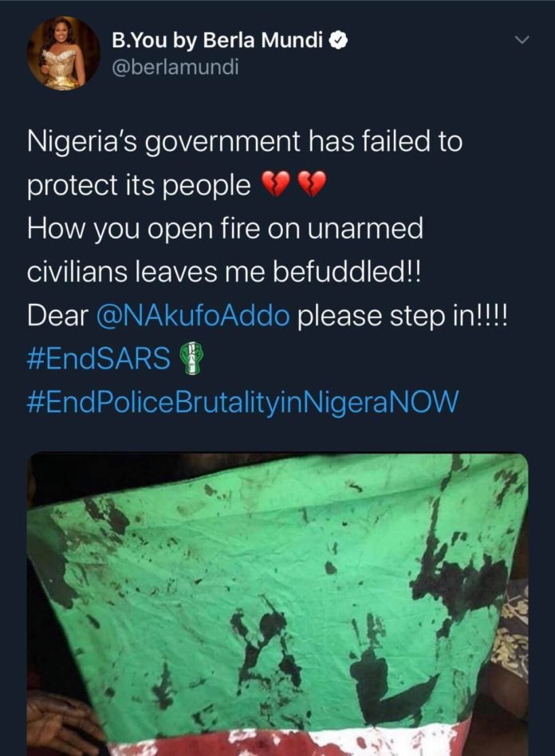555x756 pixels.
Task: Click the "protect its people" text
Action: 139,186
